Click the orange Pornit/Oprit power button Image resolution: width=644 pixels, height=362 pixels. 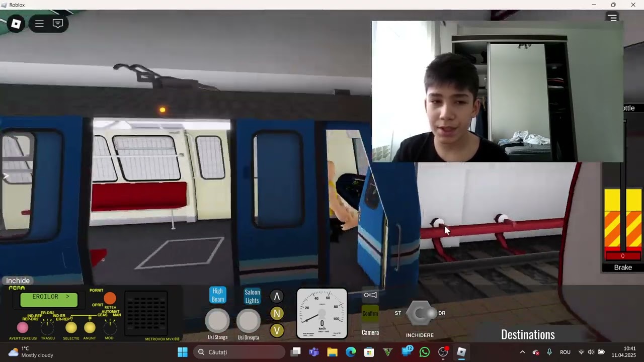coord(110,299)
